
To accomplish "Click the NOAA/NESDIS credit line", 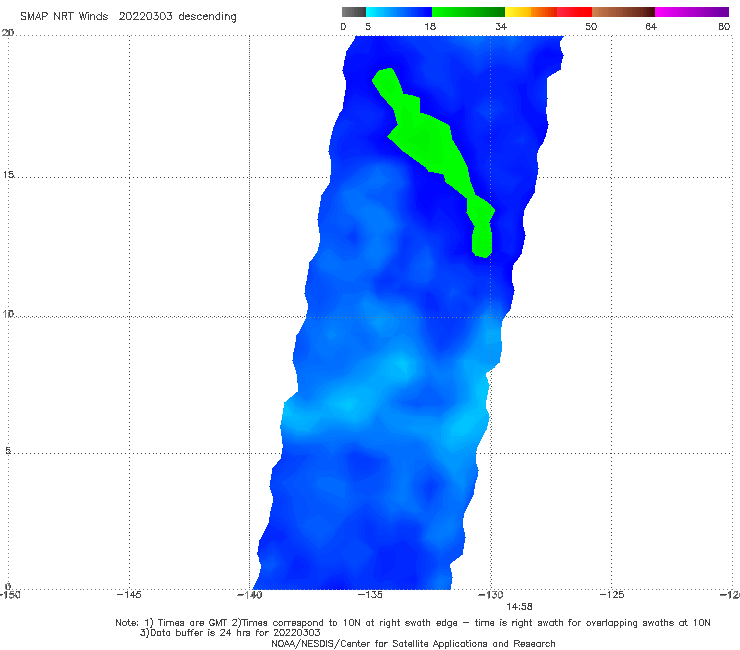I will click(x=413, y=643).
